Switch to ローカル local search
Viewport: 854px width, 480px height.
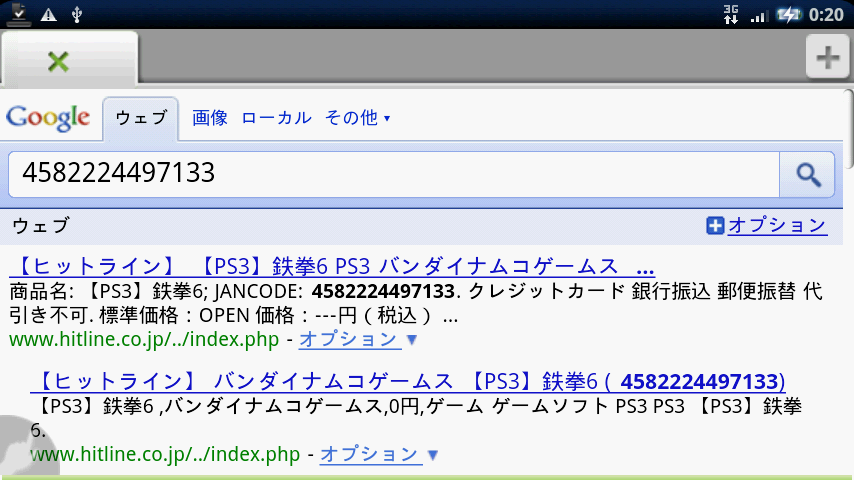tap(276, 118)
